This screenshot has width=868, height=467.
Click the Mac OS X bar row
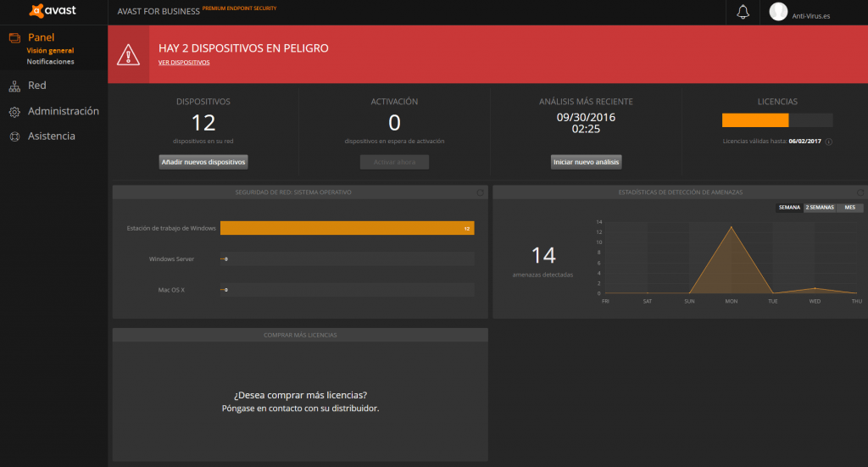(347, 290)
